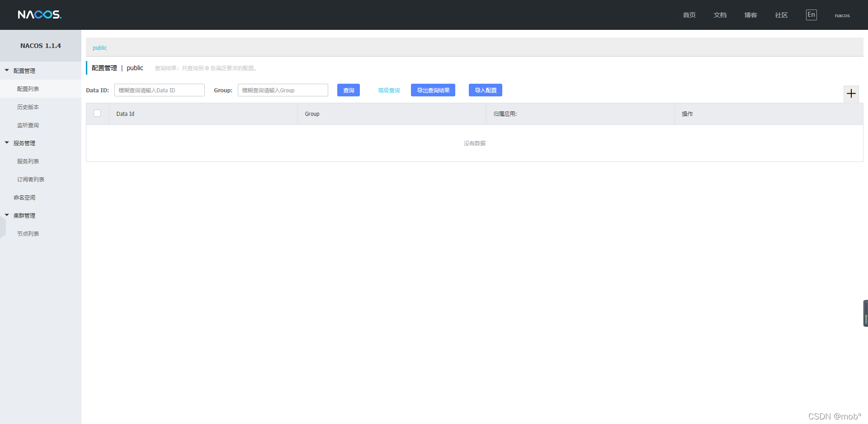Open 监听查询 in the sidebar
The height and width of the screenshot is (424, 868).
(28, 125)
